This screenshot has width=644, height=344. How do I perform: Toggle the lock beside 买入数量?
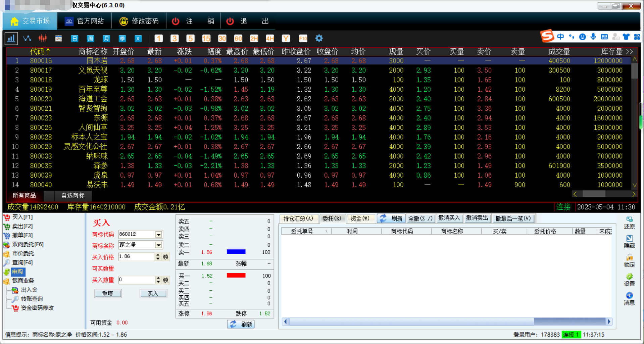(165, 280)
